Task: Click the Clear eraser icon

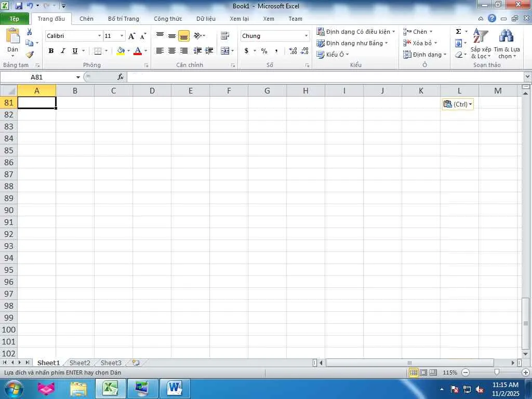Action: (458, 55)
